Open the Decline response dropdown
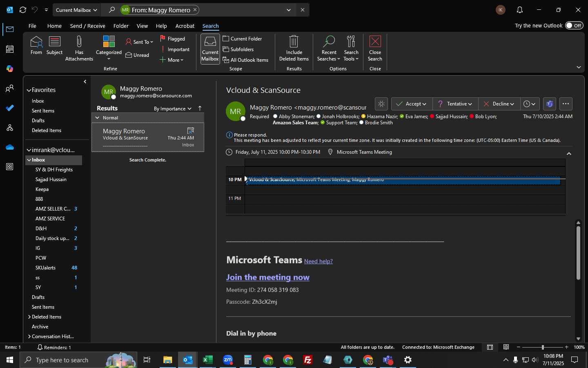Viewport: 588px width, 368px height. [499, 104]
